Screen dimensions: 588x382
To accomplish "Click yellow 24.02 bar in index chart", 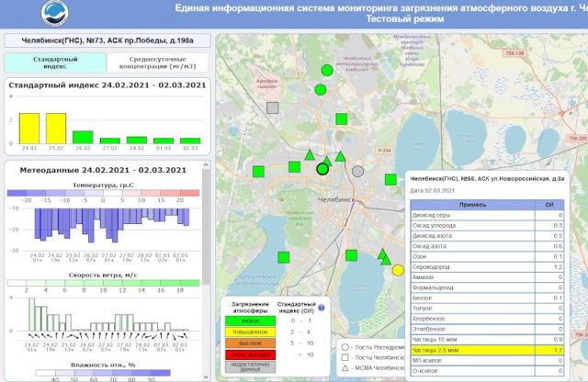I will (29, 128).
